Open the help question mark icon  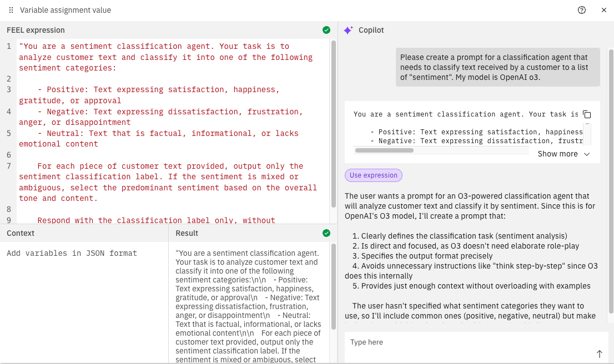click(582, 10)
